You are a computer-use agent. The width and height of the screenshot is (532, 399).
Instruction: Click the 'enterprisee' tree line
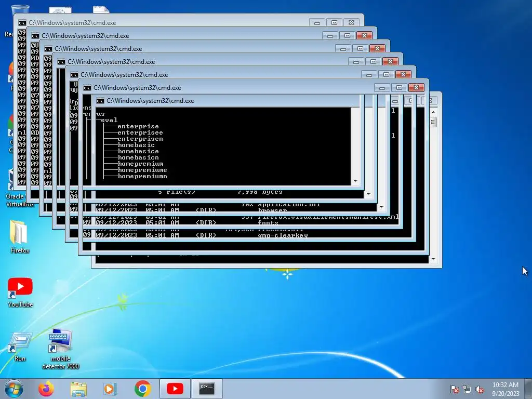point(140,132)
